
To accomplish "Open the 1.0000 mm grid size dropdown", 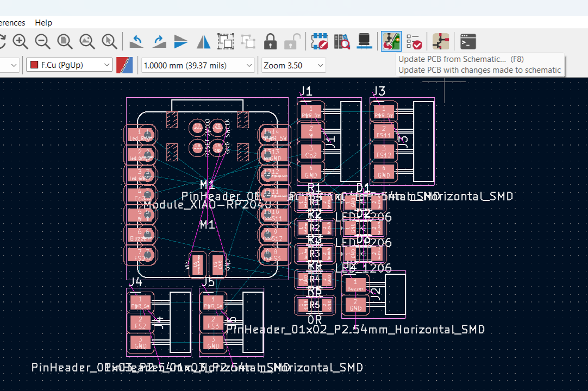I will point(198,66).
